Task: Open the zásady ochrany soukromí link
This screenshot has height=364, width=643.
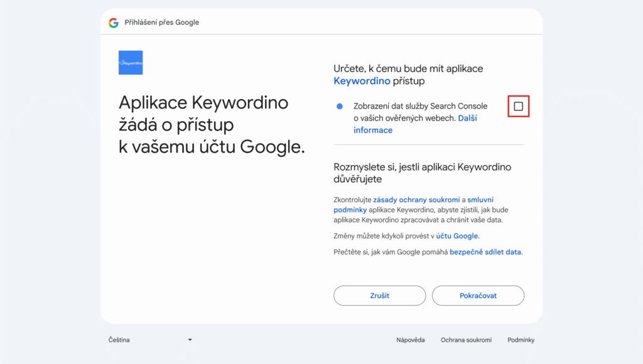Action: (x=417, y=200)
